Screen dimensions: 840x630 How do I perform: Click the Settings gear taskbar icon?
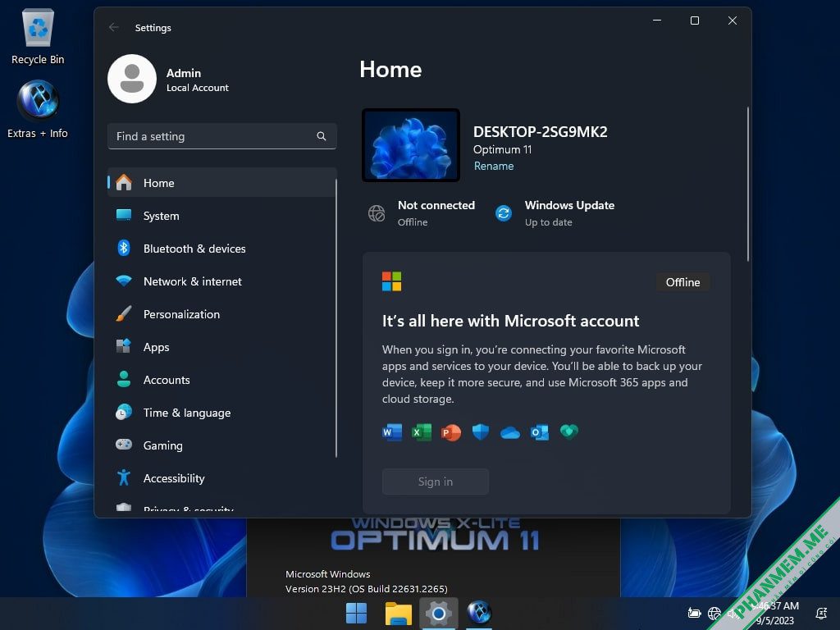(439, 613)
